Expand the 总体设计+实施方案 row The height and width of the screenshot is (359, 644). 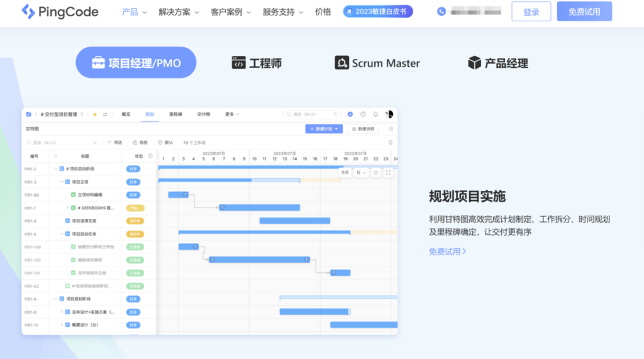pos(62,312)
